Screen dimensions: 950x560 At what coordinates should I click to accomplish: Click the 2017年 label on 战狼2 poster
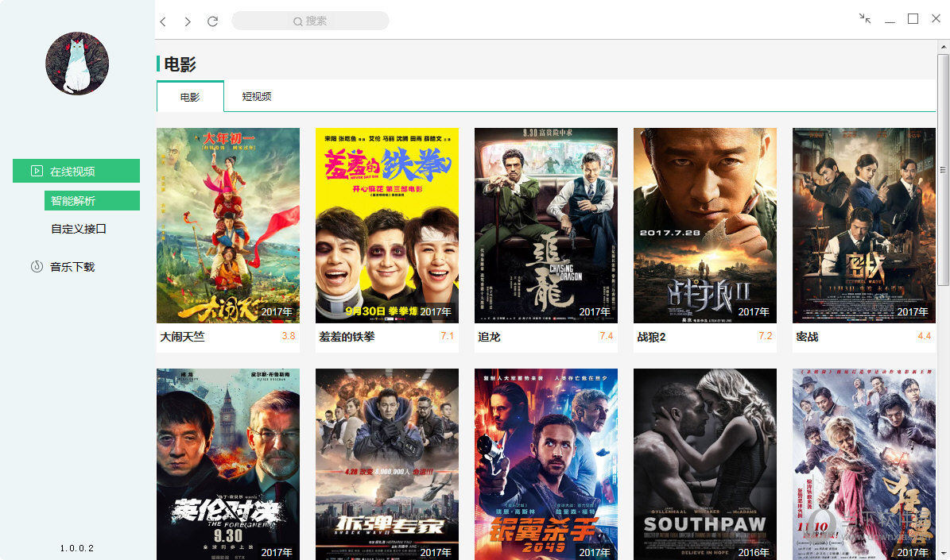(x=754, y=312)
